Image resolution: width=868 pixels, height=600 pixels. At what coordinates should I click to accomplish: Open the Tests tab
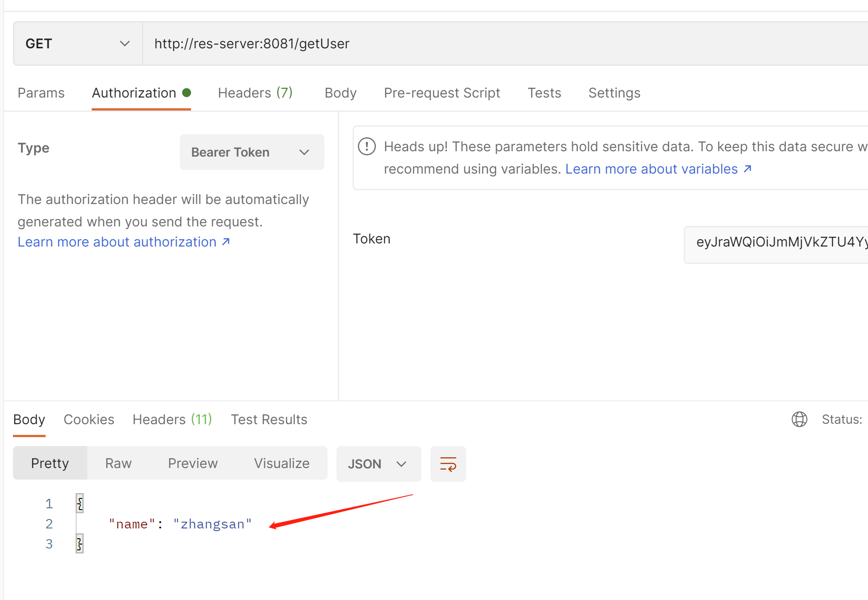(544, 93)
